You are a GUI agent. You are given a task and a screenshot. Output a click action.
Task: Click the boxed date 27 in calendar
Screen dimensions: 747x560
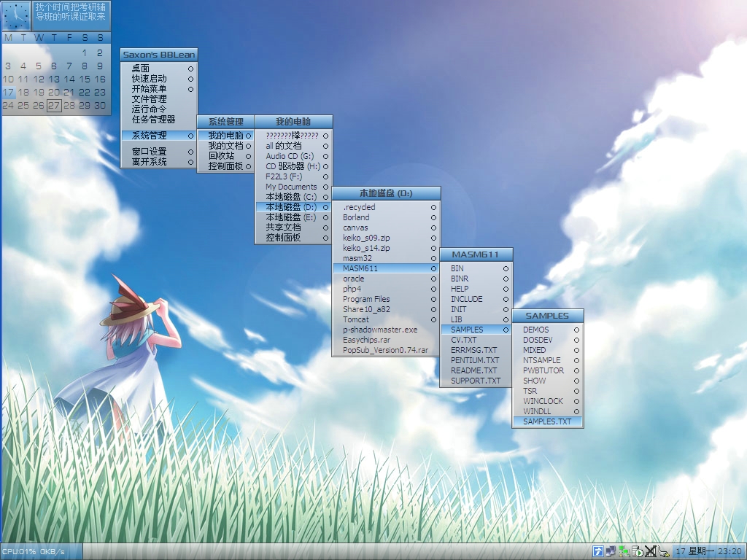[x=54, y=106]
